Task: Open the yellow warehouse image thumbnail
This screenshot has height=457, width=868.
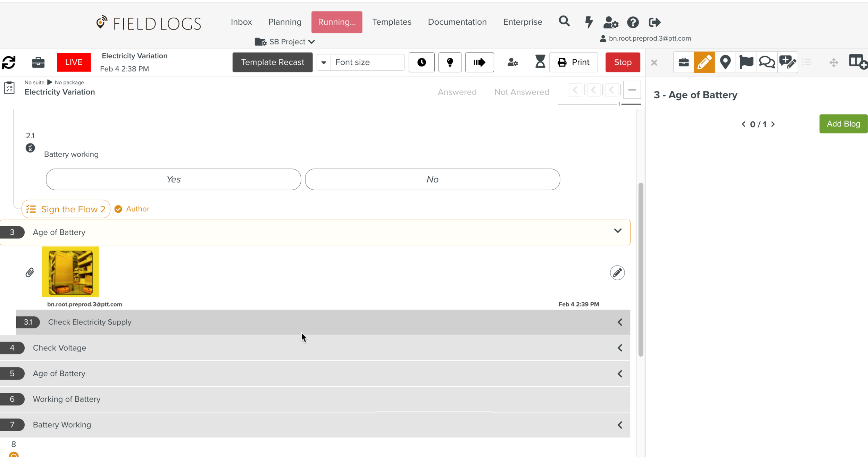Action: (x=70, y=272)
